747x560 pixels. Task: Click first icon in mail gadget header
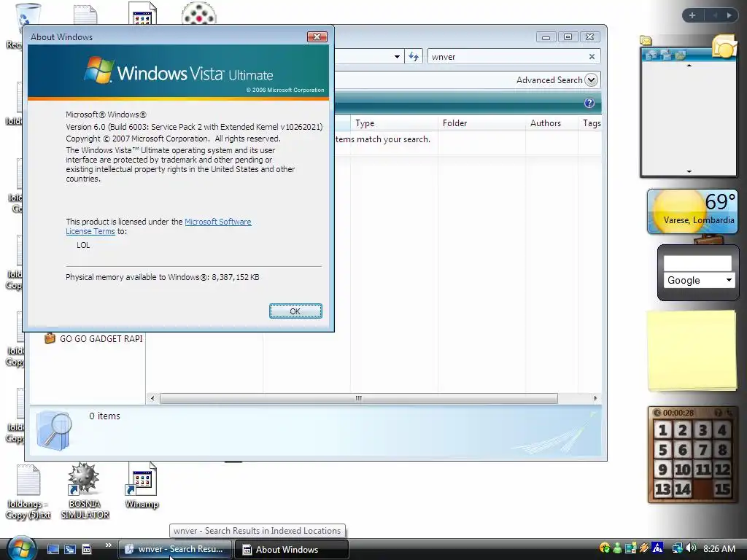tap(651, 55)
